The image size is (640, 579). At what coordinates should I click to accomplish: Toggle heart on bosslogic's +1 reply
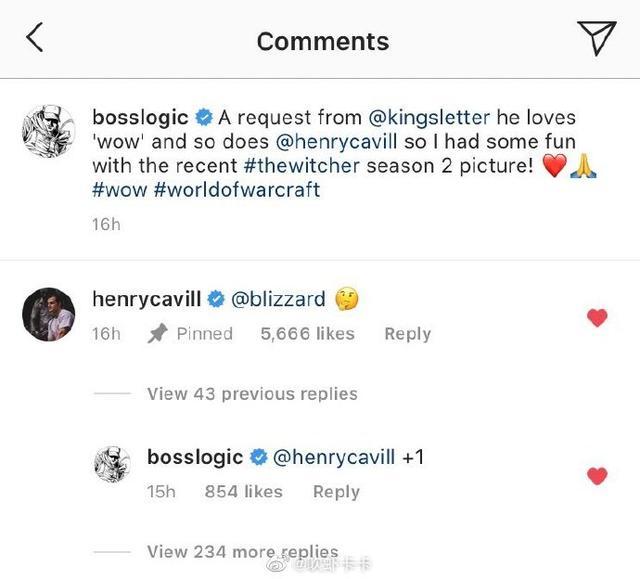click(x=597, y=475)
